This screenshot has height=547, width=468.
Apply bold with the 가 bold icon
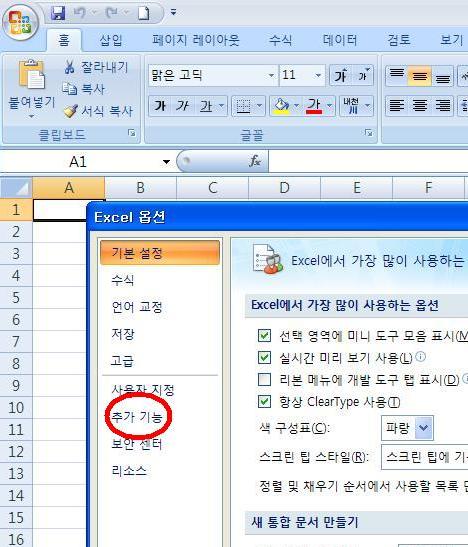[160, 106]
